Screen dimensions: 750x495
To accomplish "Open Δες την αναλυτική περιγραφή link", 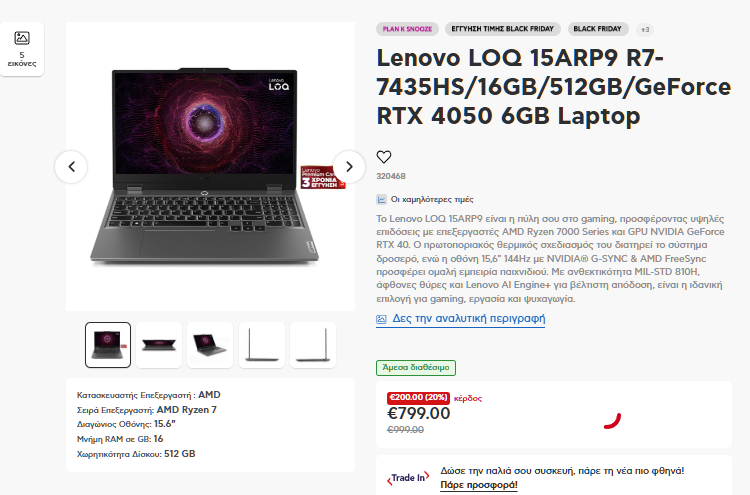I will point(469,319).
